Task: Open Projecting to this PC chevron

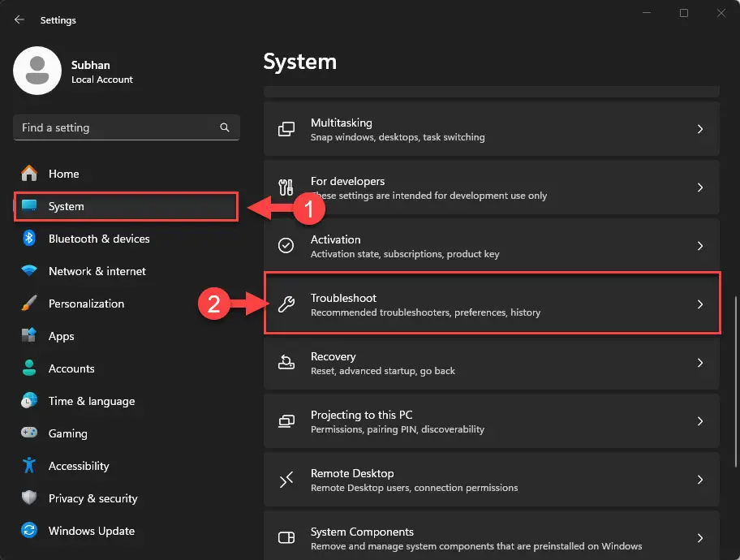Action: (x=700, y=421)
